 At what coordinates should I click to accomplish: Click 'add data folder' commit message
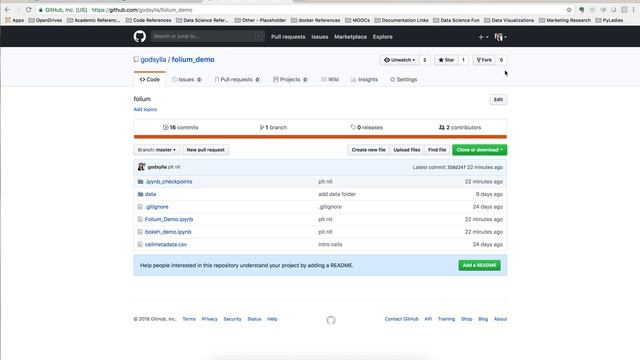[x=337, y=194]
